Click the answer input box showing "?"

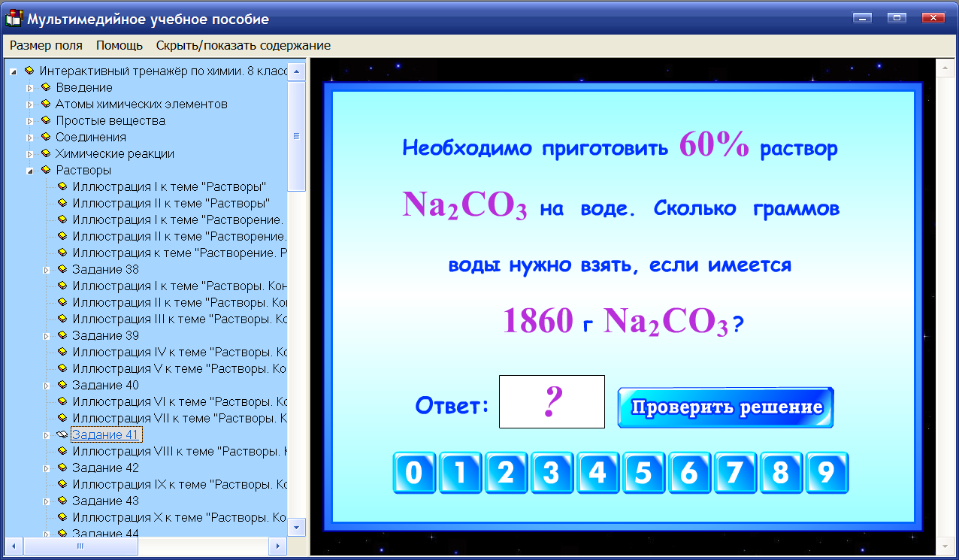[x=551, y=401]
